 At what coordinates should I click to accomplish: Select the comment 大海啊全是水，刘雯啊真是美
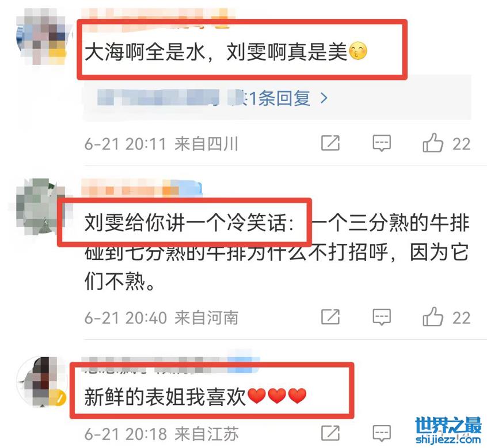tap(226, 51)
